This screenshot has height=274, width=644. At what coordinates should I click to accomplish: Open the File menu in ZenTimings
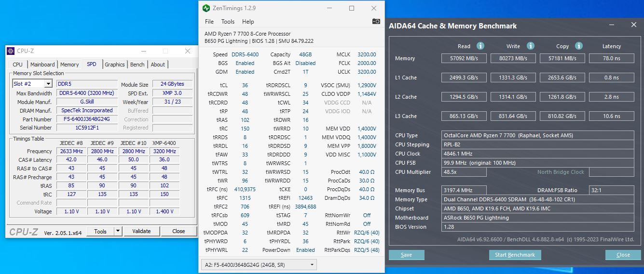pyautogui.click(x=209, y=22)
